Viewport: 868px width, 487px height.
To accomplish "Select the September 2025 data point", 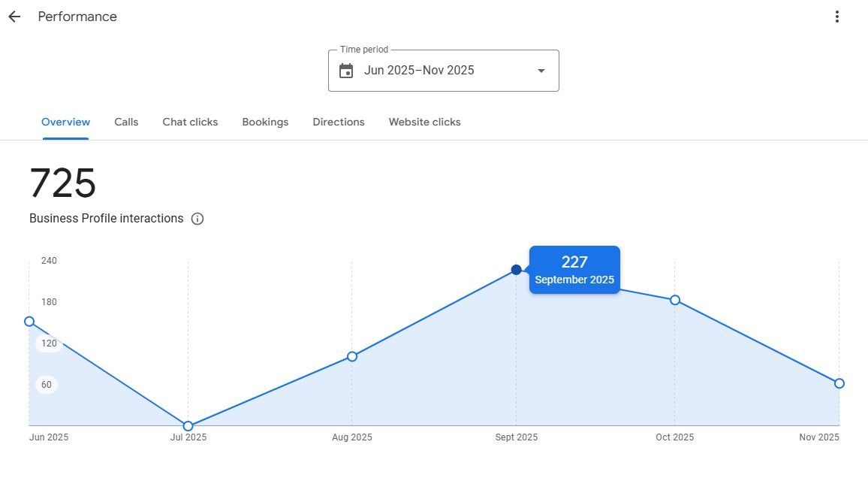I will 516,269.
